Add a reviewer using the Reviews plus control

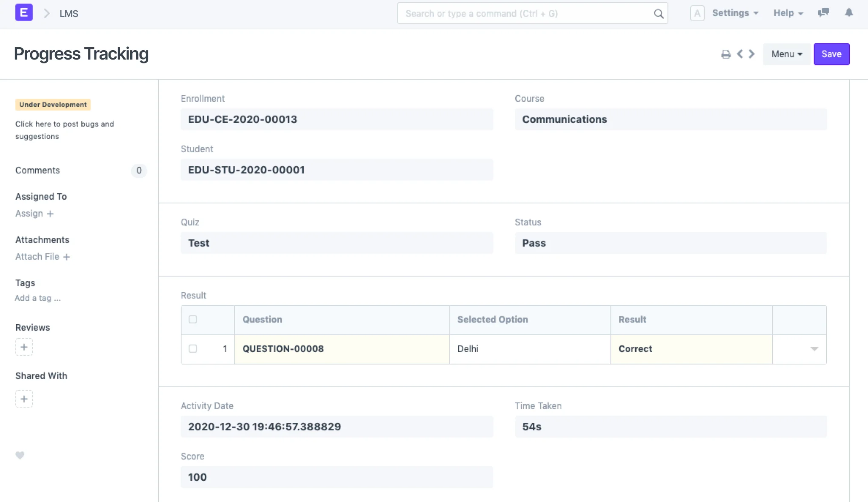(24, 347)
